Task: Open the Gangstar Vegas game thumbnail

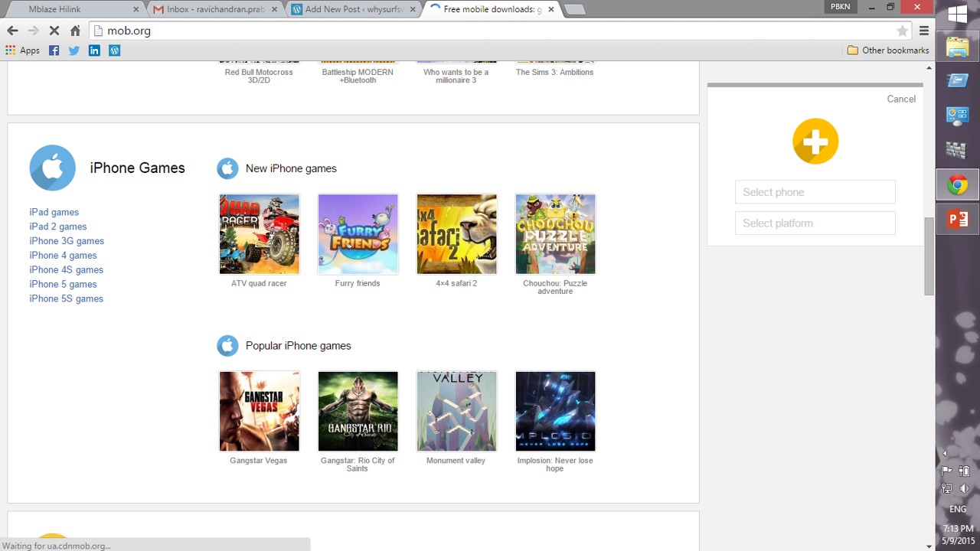Action: [x=259, y=412]
